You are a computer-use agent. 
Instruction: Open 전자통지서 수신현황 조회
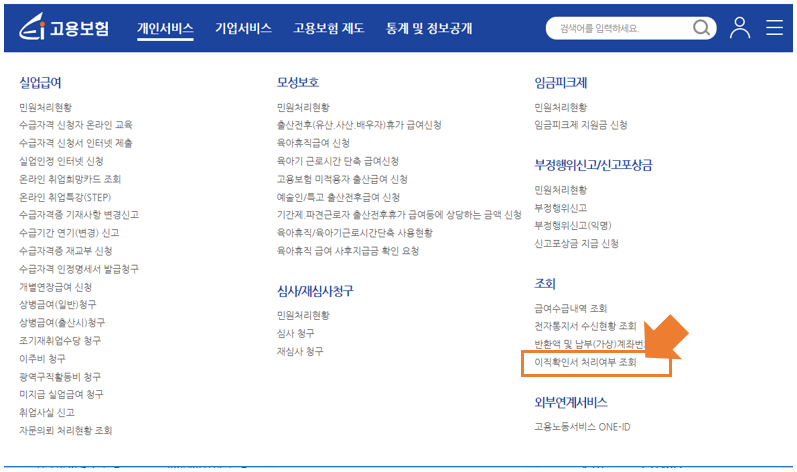pyautogui.click(x=585, y=326)
